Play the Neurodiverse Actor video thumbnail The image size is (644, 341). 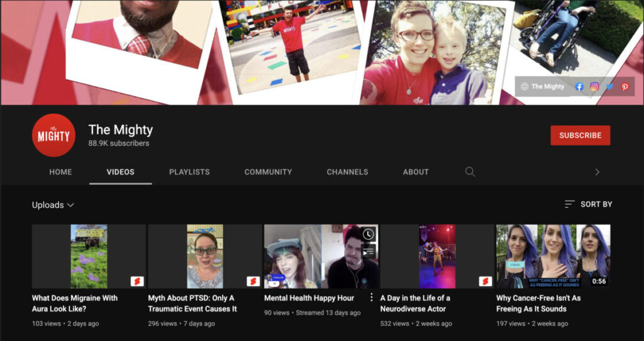point(437,256)
